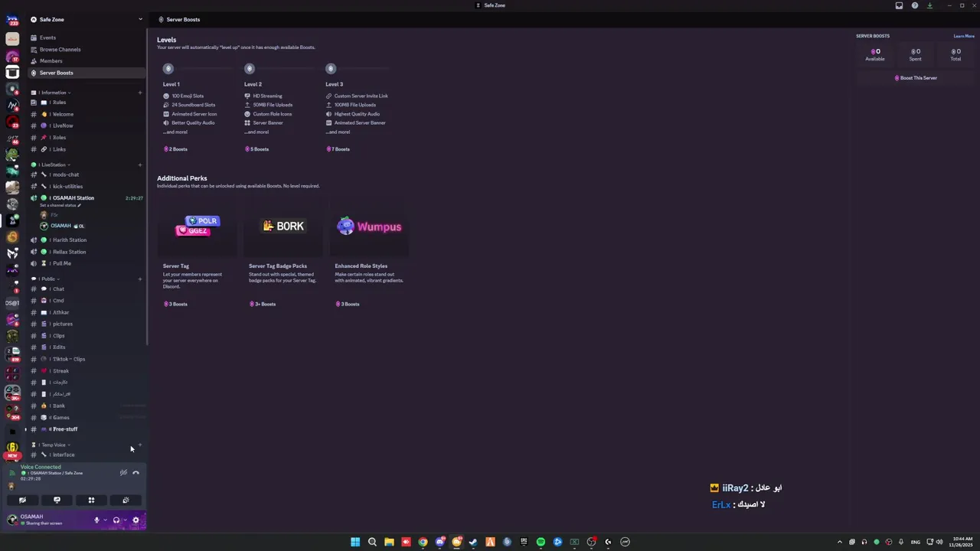Open Windows Start menu

point(355,542)
